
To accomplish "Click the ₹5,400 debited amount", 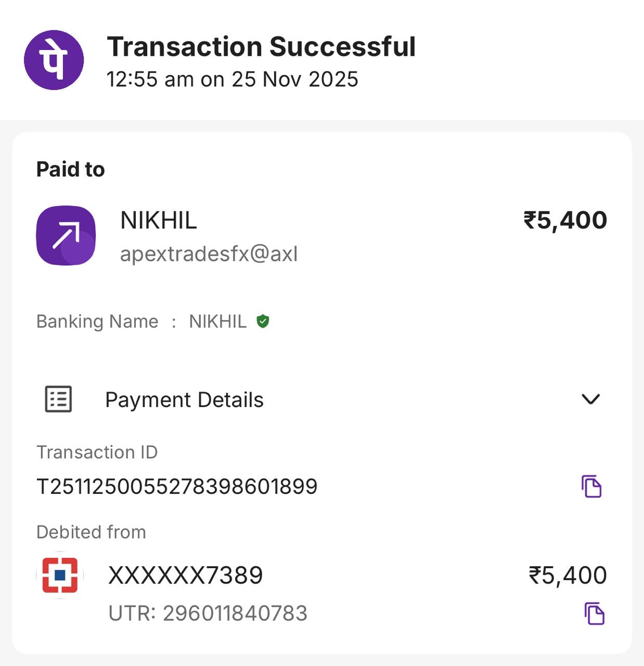I will click(x=568, y=575).
